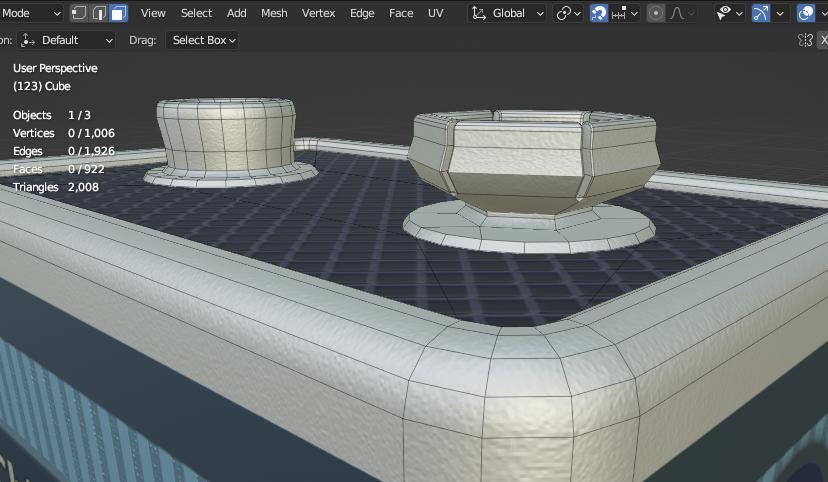Click the mesh symmetry butterfly icon
Viewport: 828px width, 482px height.
806,40
